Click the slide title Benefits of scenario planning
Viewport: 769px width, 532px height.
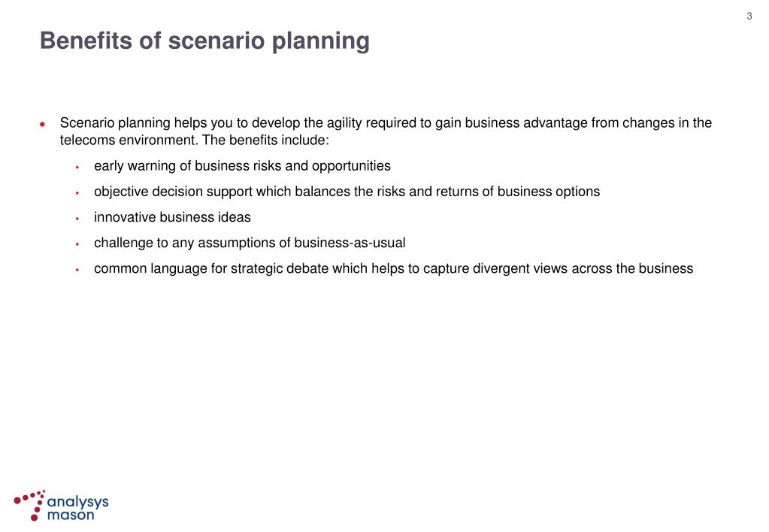point(204,41)
